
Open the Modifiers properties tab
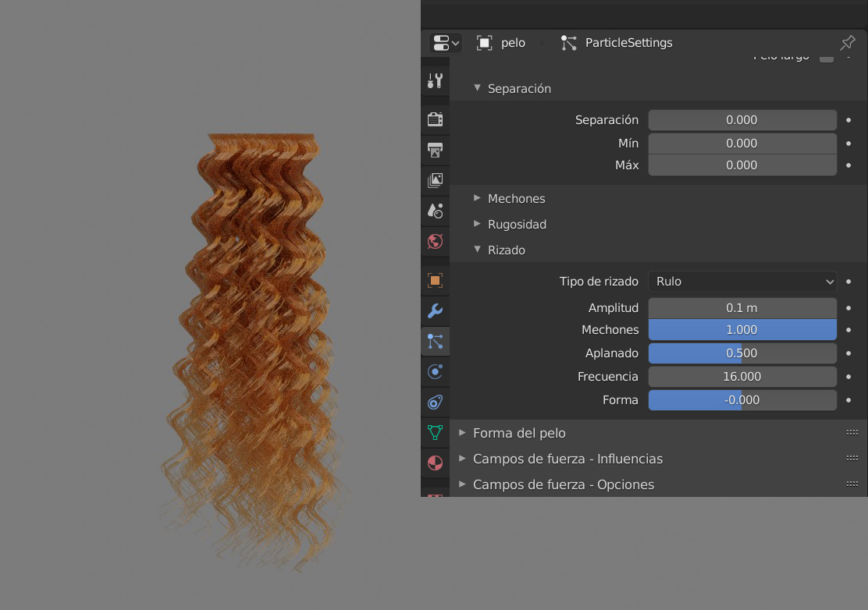pyautogui.click(x=435, y=310)
